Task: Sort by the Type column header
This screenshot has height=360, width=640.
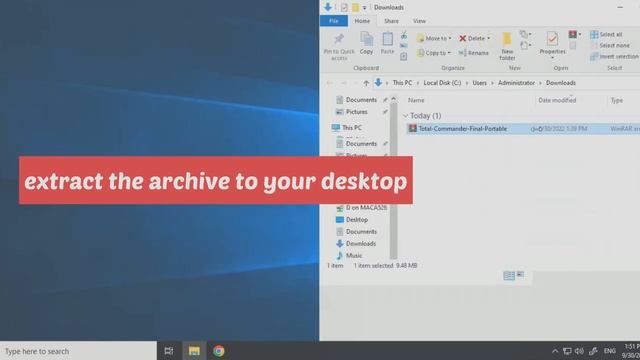Action: 616,100
